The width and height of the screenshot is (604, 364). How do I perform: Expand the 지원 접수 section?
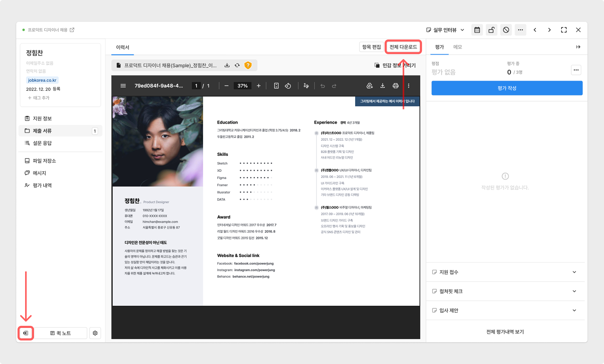click(x=505, y=272)
